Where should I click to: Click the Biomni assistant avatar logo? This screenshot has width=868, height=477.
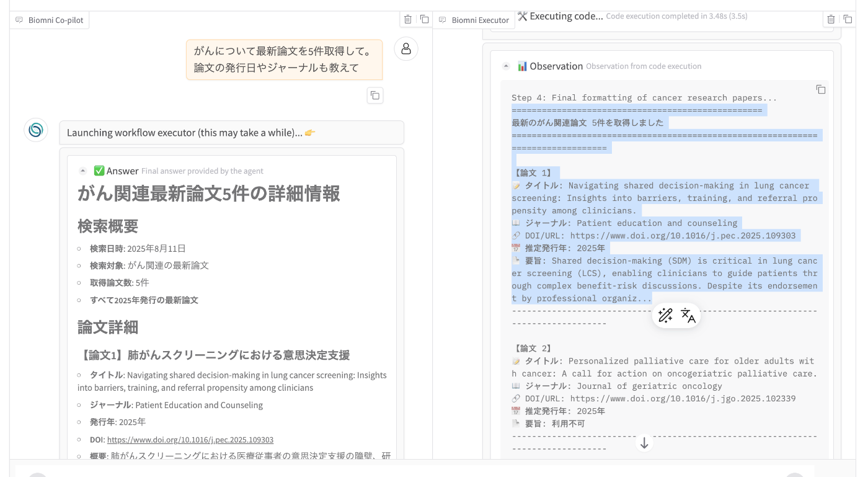[x=36, y=130]
